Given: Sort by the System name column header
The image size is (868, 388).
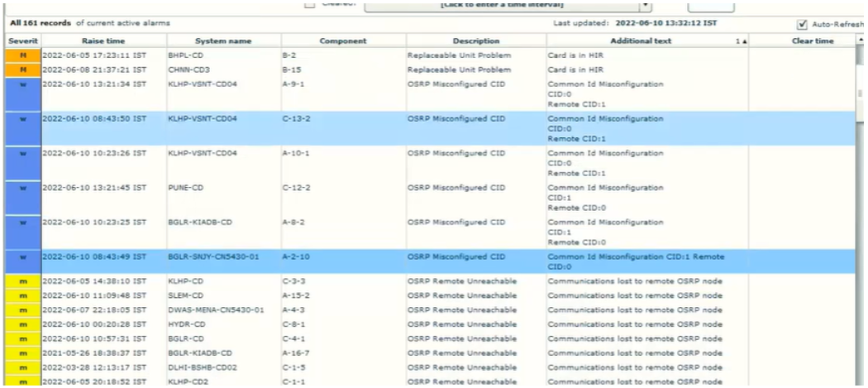Looking at the screenshot, I should click(223, 41).
